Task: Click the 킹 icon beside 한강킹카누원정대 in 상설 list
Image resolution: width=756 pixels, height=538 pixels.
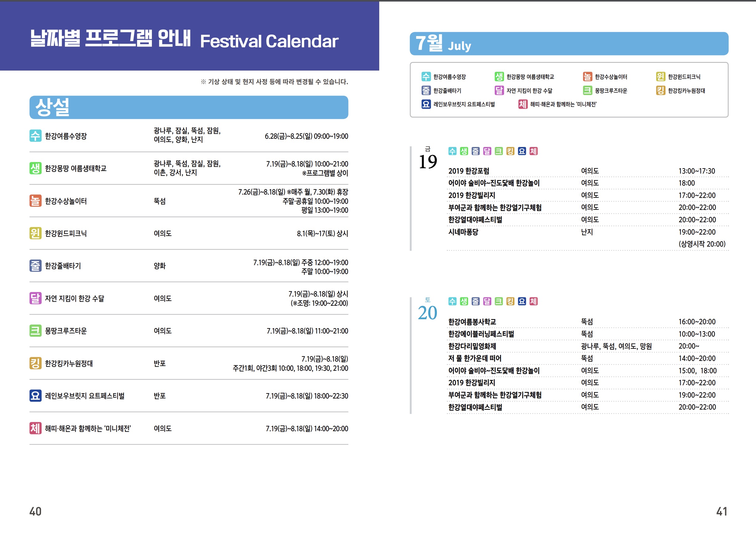Action: [x=35, y=363]
